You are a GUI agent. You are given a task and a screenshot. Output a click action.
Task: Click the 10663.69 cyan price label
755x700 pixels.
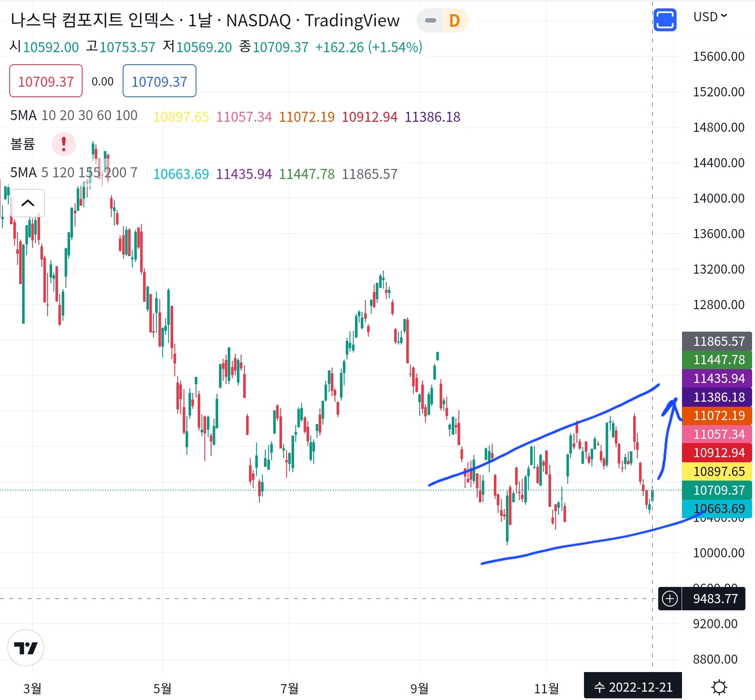pyautogui.click(x=717, y=509)
